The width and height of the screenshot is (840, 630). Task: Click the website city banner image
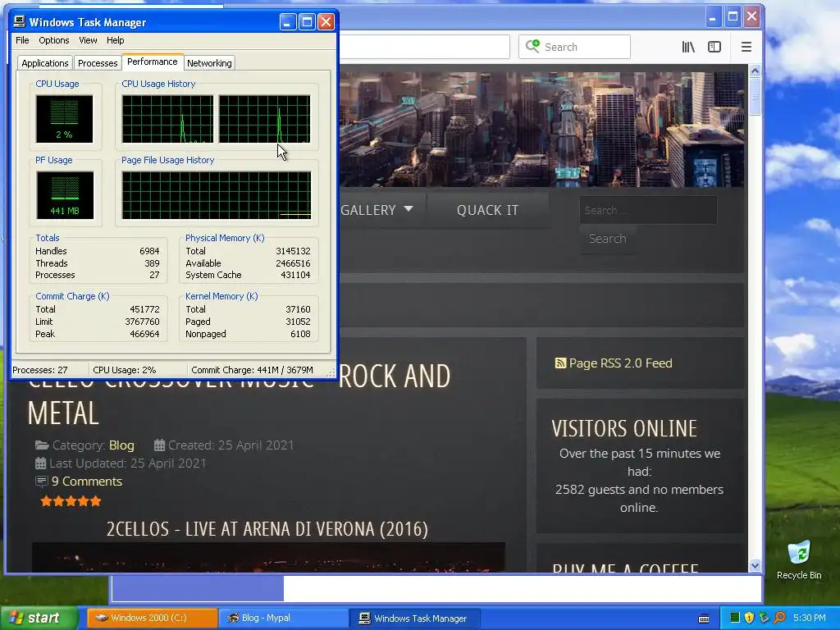click(541, 129)
